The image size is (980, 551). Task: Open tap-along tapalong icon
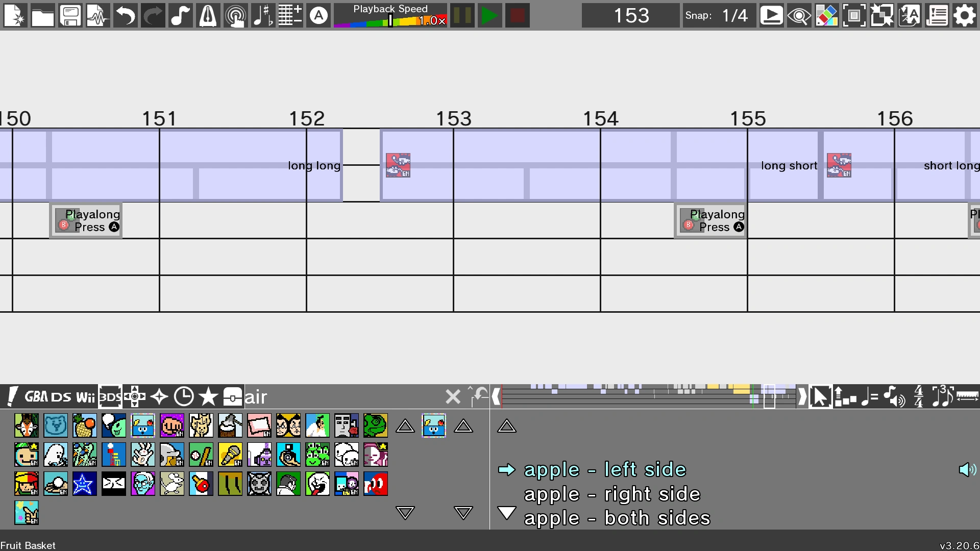click(235, 16)
